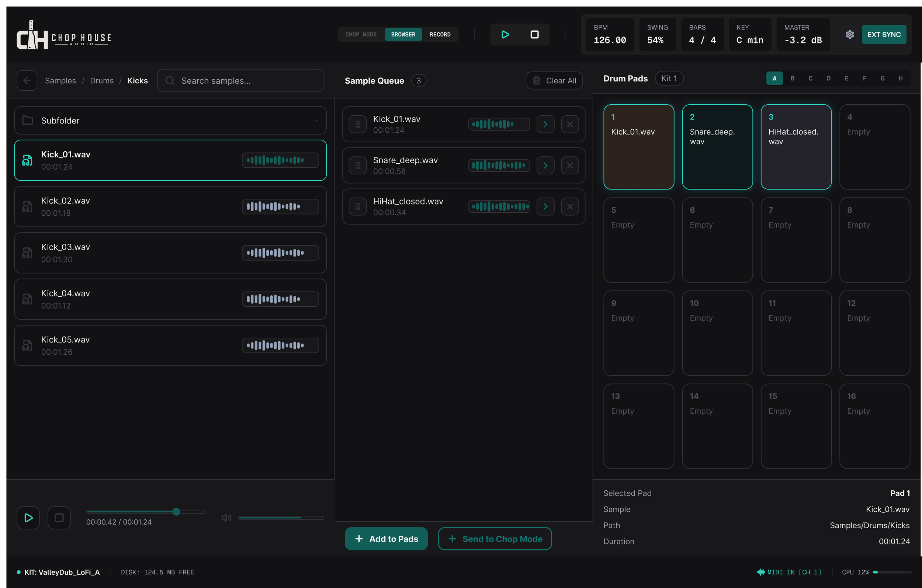Screen dimensions: 922x588
Task: Click the SWING 54% value
Action: 655,40
